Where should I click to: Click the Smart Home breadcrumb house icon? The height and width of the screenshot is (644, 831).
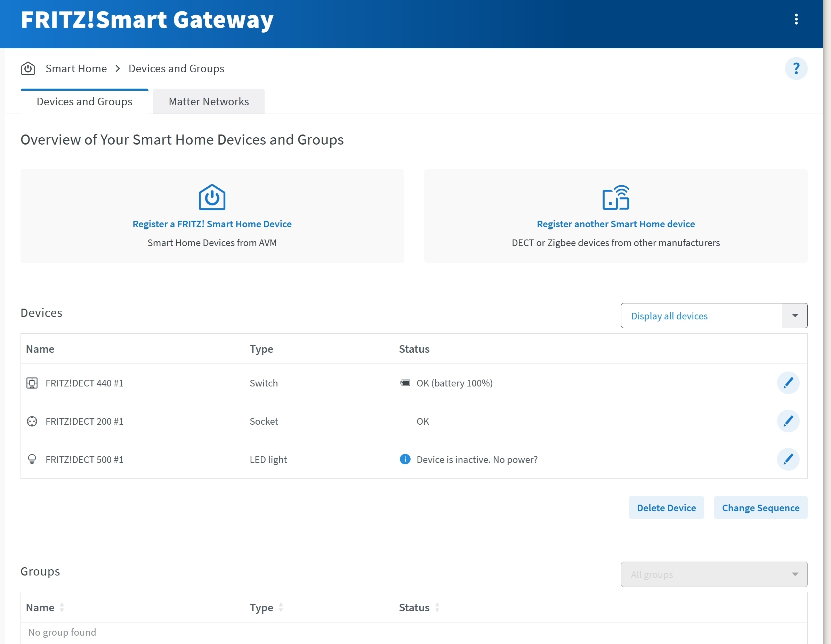click(x=28, y=69)
